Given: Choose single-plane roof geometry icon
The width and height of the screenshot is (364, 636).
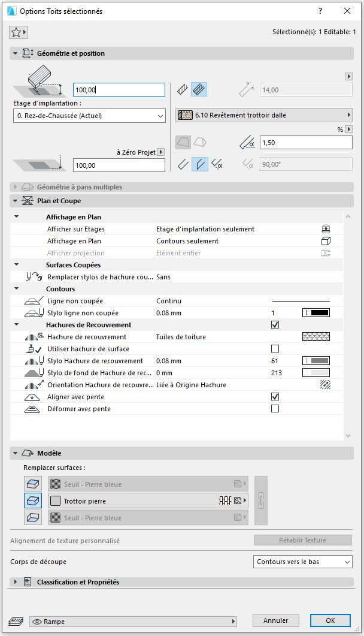Looking at the screenshot, I should click(183, 143).
